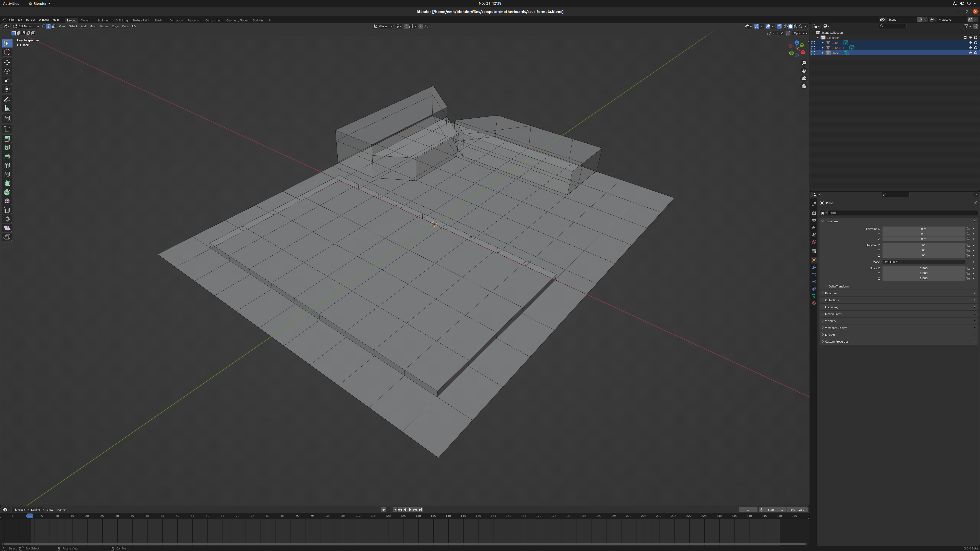Open the Edit Mode dropdown
This screenshot has height=551, width=980.
pos(26,26)
